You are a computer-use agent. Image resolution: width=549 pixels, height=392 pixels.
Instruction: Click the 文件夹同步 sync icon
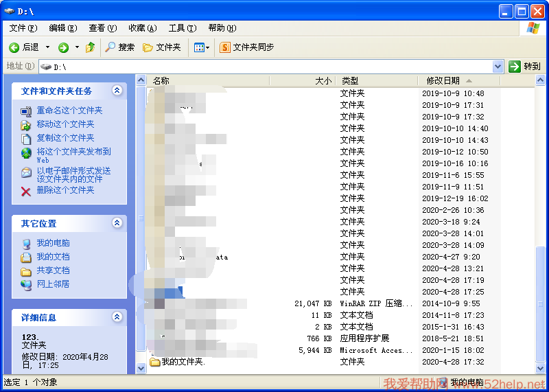[224, 47]
